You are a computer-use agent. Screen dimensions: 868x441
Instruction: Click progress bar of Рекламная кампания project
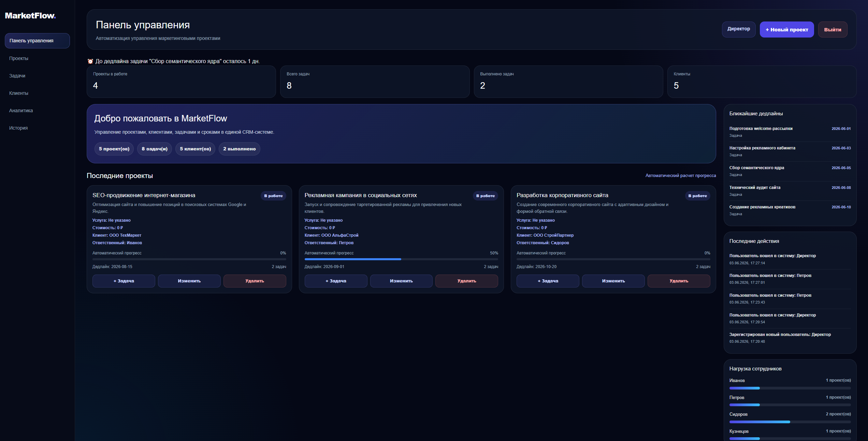click(401, 259)
